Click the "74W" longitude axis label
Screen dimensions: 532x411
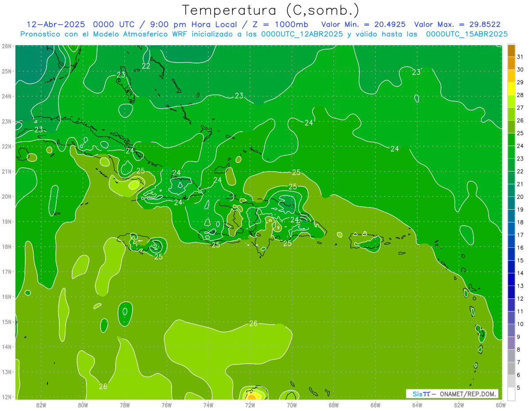208,405
